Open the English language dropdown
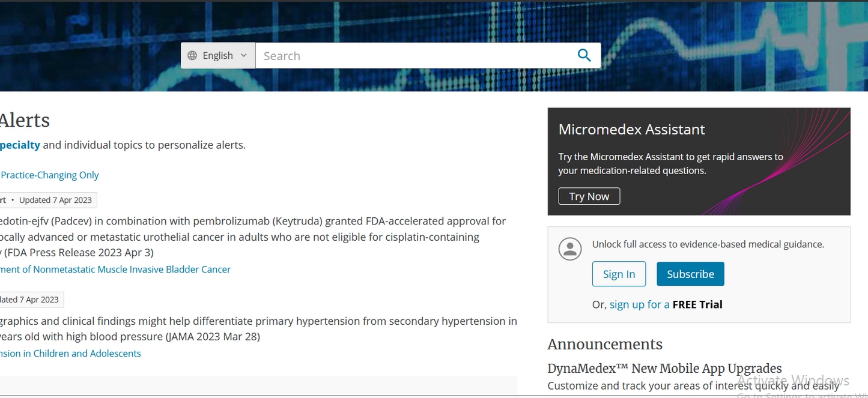 pos(218,56)
